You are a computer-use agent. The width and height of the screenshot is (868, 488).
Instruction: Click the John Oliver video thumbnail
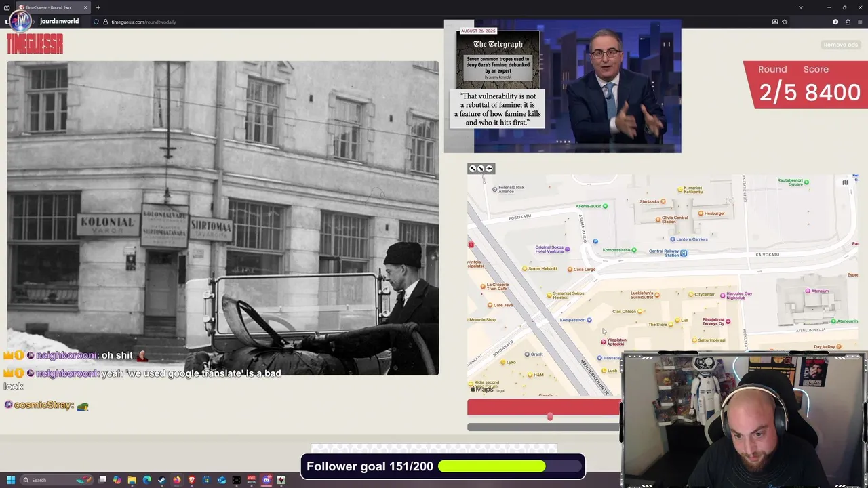click(562, 86)
